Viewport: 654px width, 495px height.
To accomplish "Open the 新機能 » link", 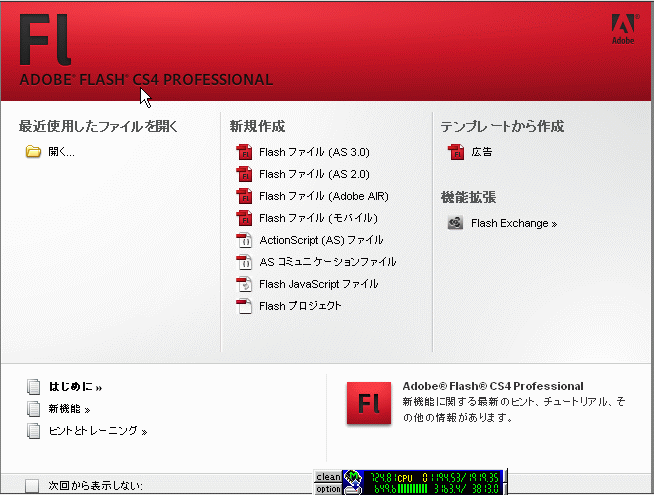I will (x=70, y=409).
